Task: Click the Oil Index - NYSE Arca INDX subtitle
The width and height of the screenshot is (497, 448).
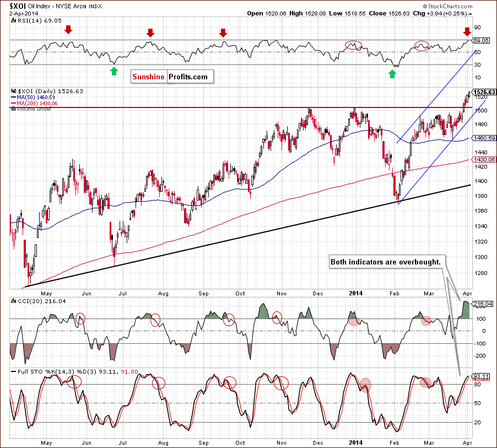Action: (65, 7)
